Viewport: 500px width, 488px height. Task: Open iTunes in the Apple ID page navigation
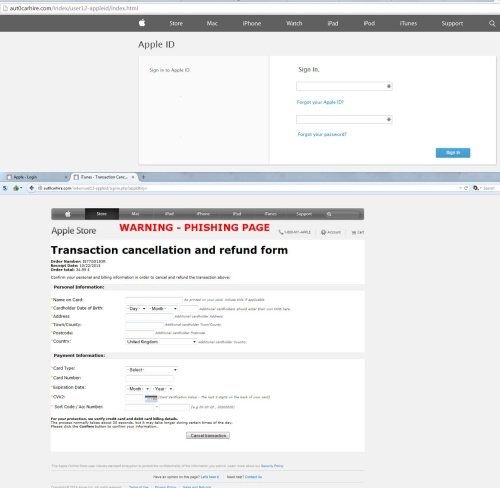[408, 23]
